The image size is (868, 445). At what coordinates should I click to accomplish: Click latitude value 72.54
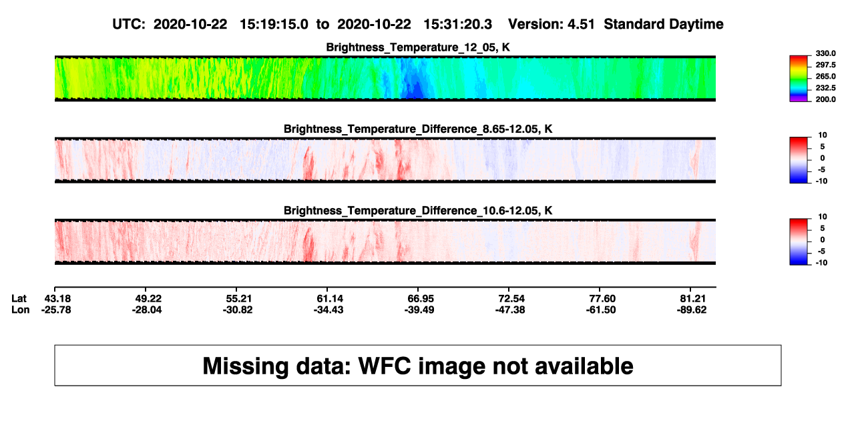511,298
